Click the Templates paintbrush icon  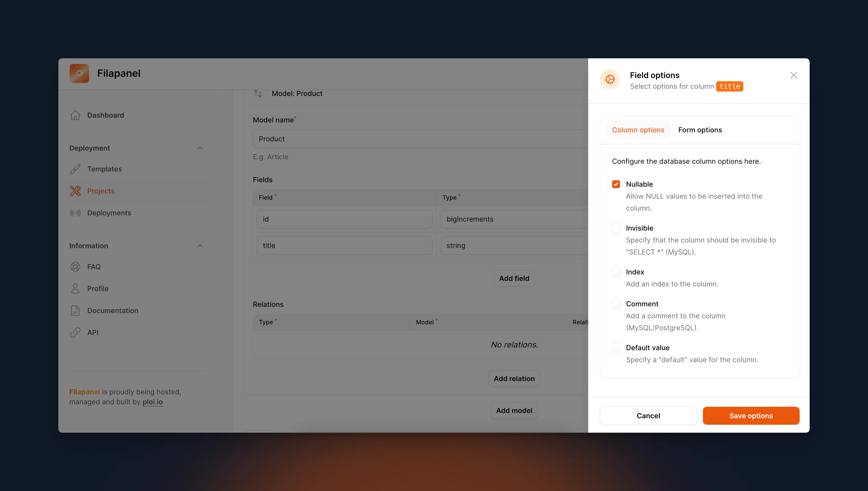(x=75, y=169)
